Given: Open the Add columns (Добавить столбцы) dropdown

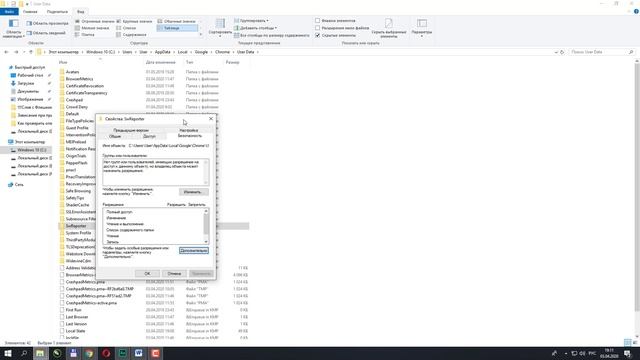Looking at the screenshot, I should [256, 28].
